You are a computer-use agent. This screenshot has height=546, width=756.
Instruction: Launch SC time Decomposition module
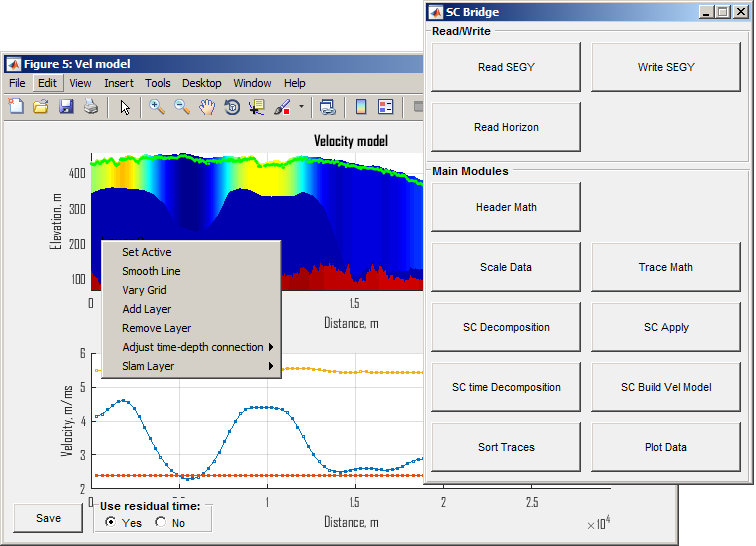[x=506, y=387]
